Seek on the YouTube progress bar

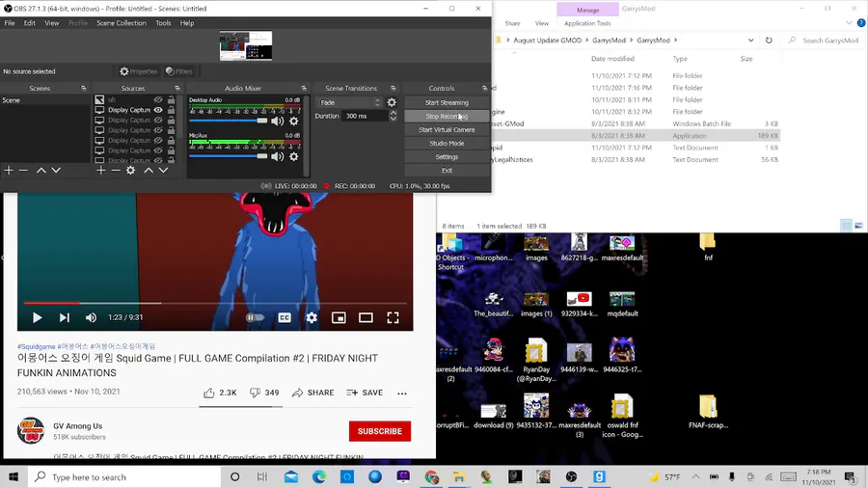pyautogui.click(x=215, y=303)
